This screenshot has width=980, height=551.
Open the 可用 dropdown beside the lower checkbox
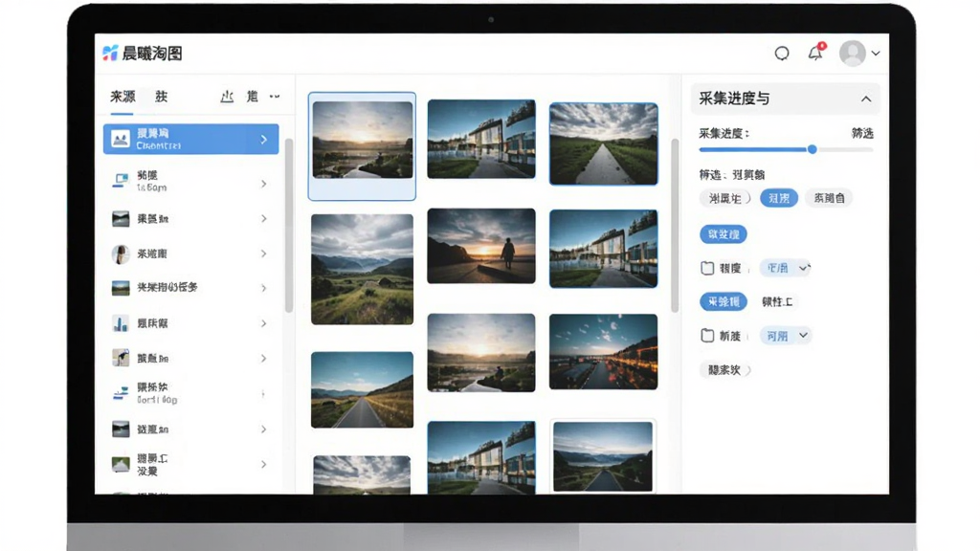[x=786, y=336]
